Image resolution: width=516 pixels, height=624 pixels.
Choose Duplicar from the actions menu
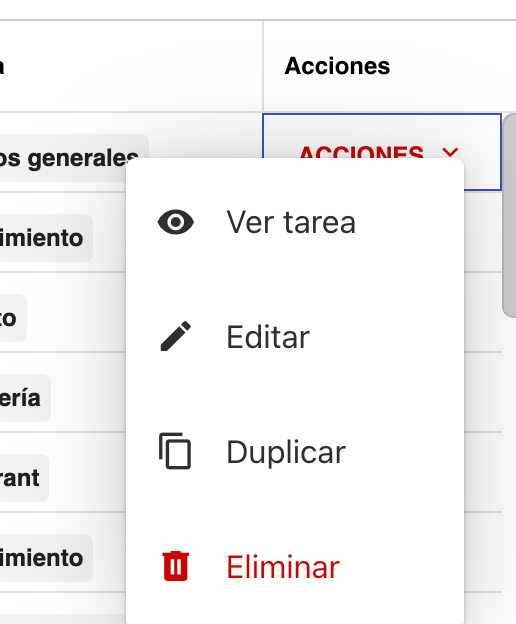coord(295,451)
